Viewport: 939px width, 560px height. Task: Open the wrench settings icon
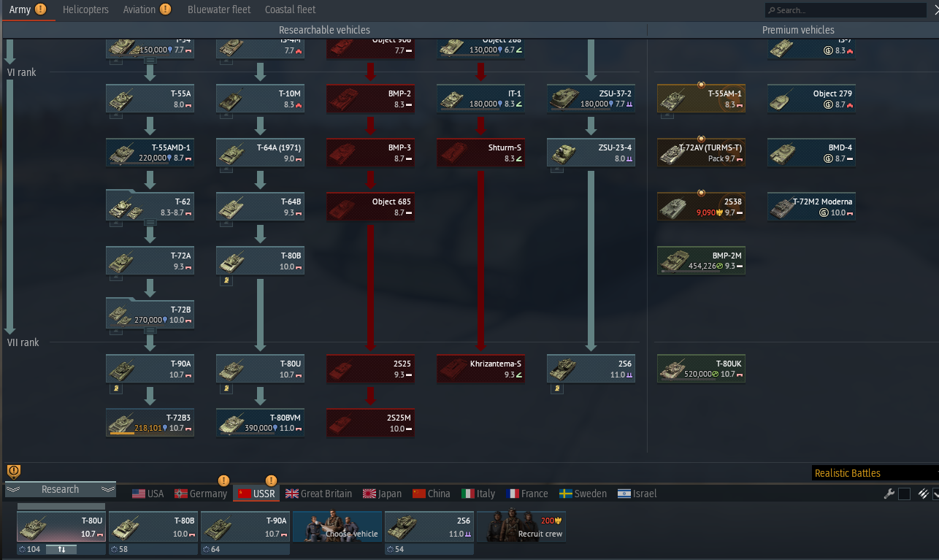coord(889,494)
